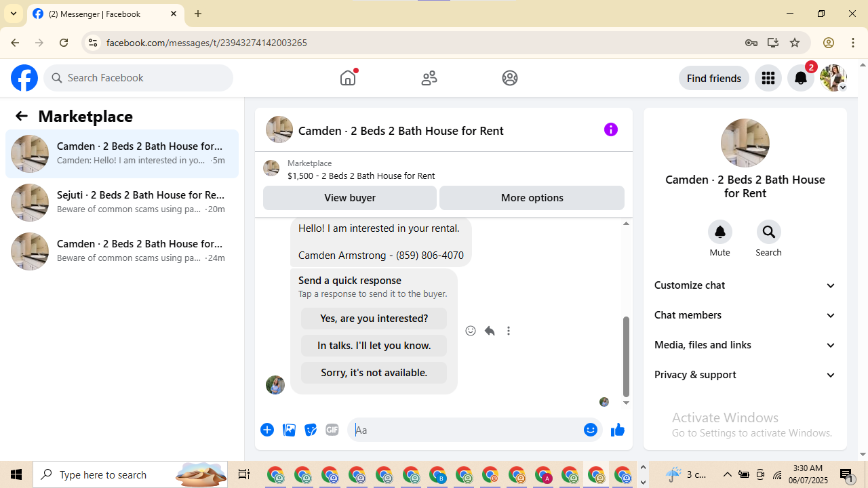Open listing thumbnail in right panel
The width and height of the screenshot is (868, 488).
pos(745,143)
